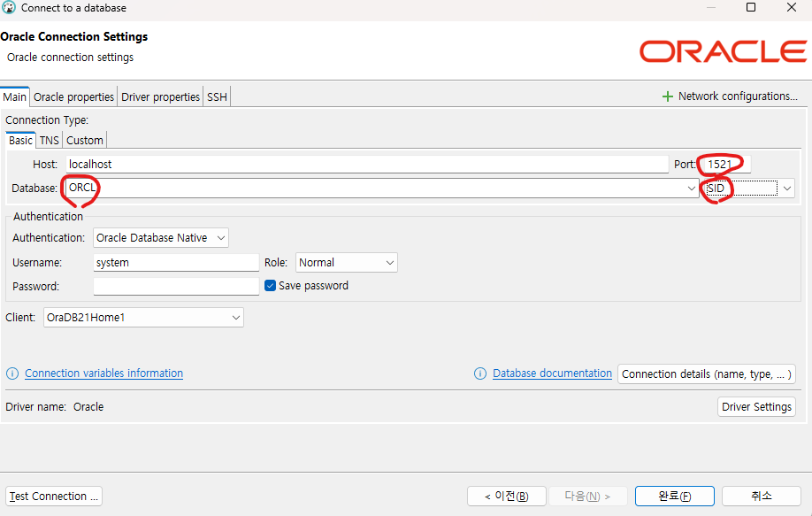Viewport: 812px width, 516px height.
Task: Click info icon beside Database documentation
Action: point(480,374)
